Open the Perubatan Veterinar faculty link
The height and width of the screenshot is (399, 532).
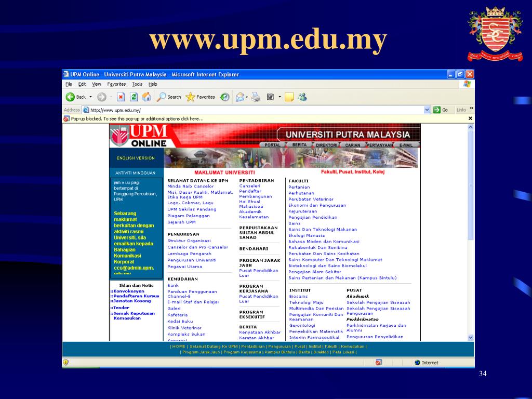coord(311,199)
